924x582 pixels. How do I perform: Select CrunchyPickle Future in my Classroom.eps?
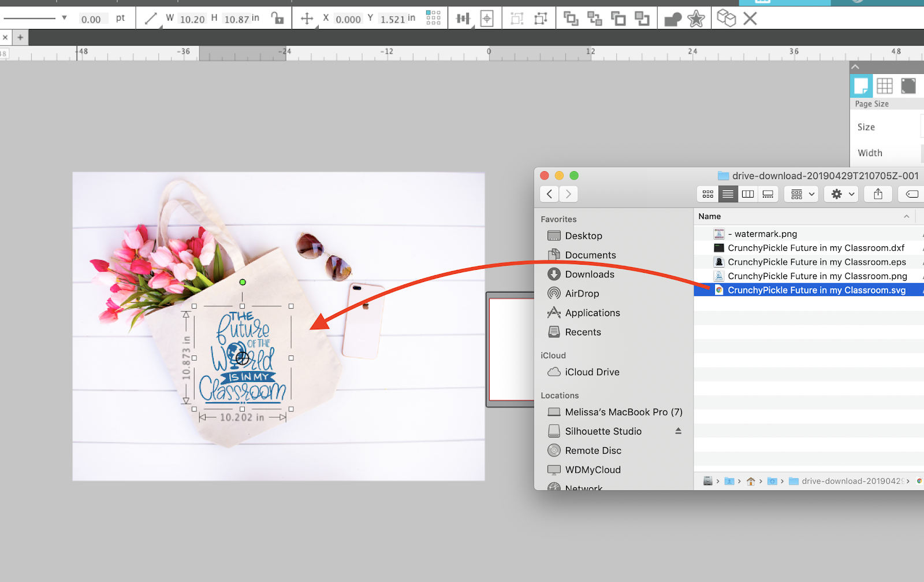click(x=808, y=262)
